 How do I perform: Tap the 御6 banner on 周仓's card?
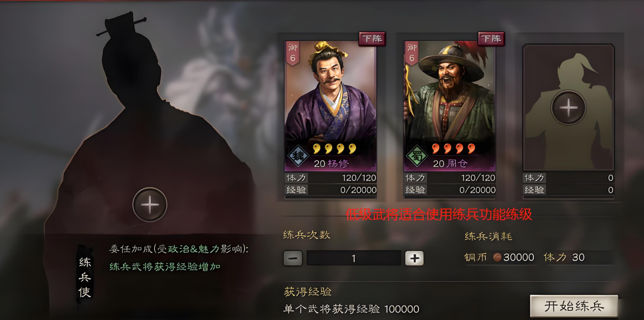tap(412, 53)
